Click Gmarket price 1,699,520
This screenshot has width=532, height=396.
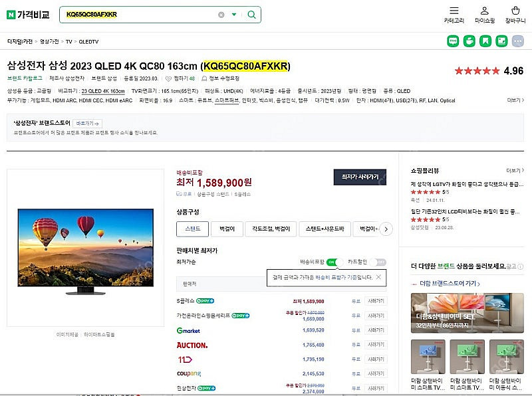pyautogui.click(x=313, y=330)
